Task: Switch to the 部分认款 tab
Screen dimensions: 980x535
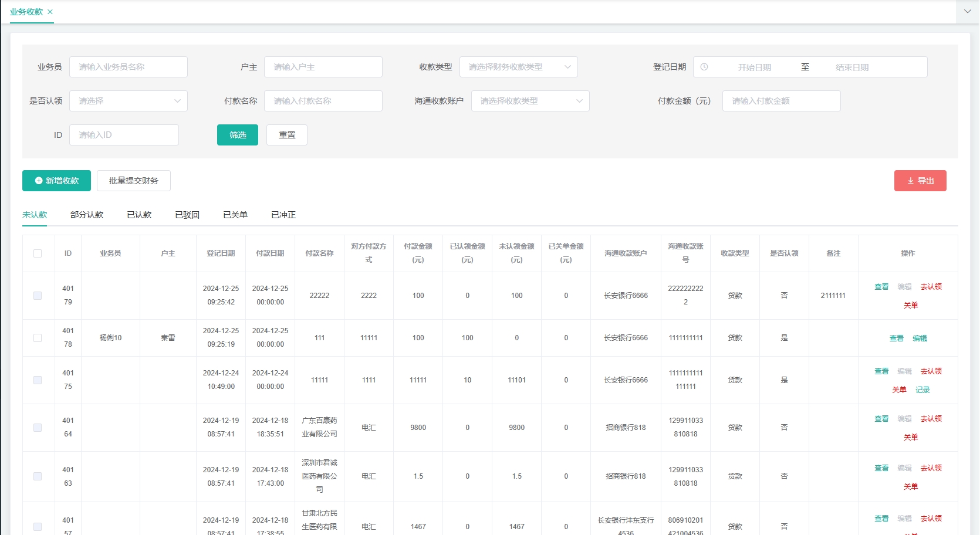Action: [x=87, y=215]
